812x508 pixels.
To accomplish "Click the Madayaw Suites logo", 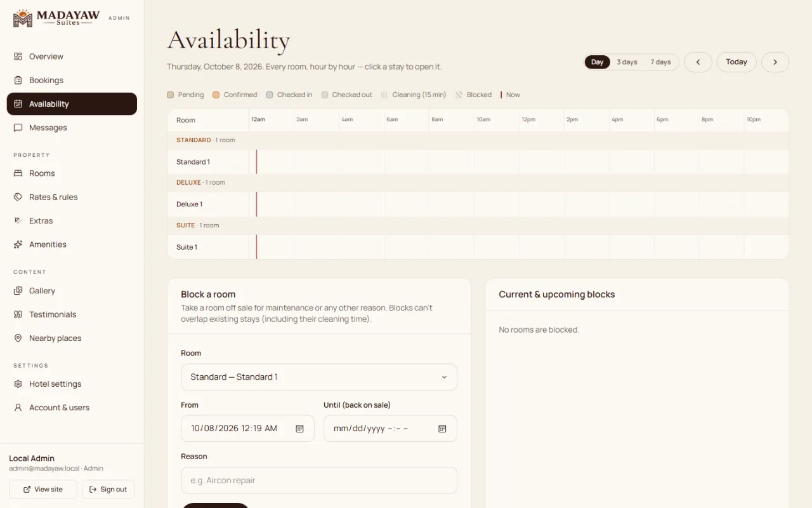I will point(56,18).
